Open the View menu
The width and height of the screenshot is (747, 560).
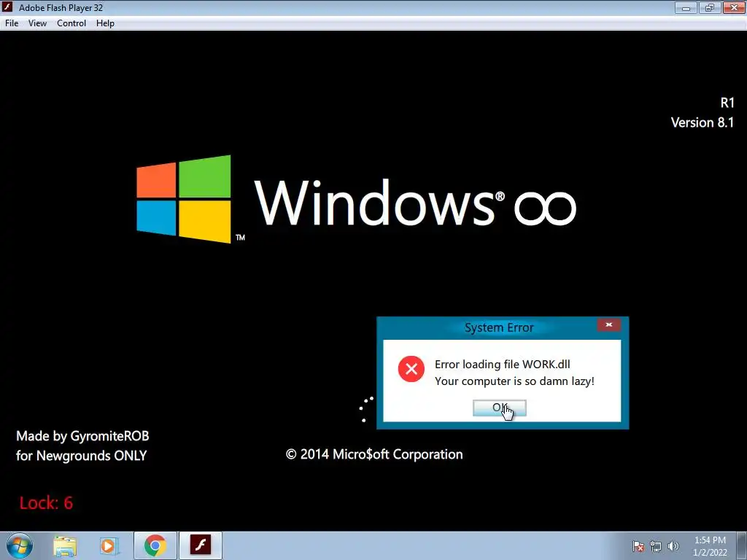pyautogui.click(x=37, y=23)
